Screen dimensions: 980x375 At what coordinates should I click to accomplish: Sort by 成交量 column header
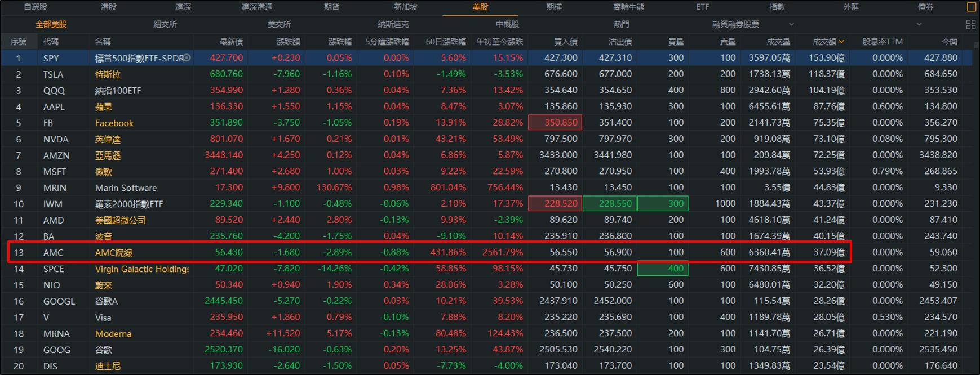point(778,42)
